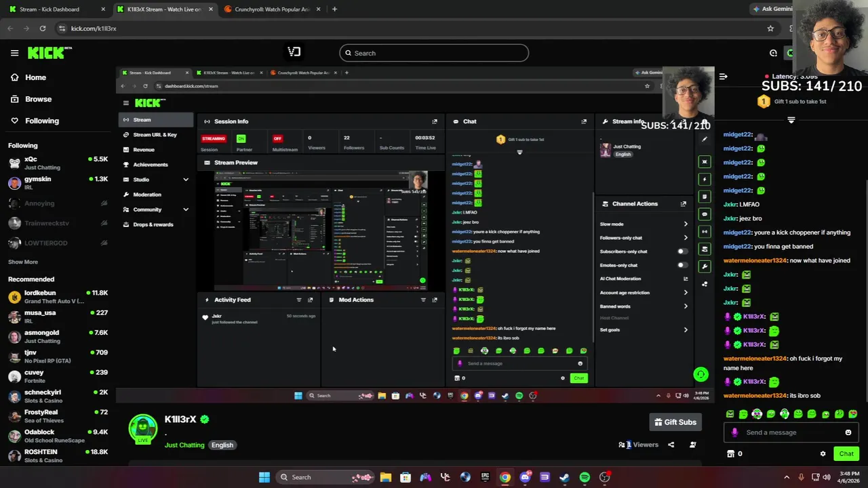Open lordkebun channel in Recommended list
The width and height of the screenshot is (868, 488).
point(58,296)
